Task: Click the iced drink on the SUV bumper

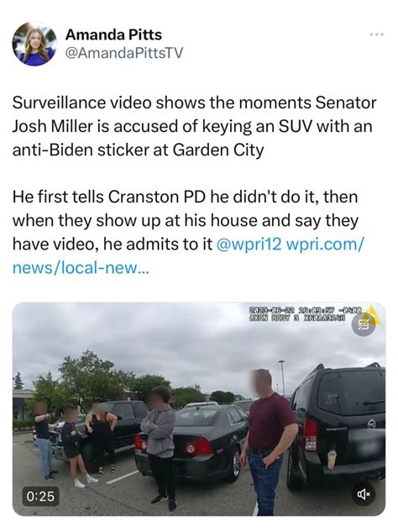Action: [x=331, y=459]
